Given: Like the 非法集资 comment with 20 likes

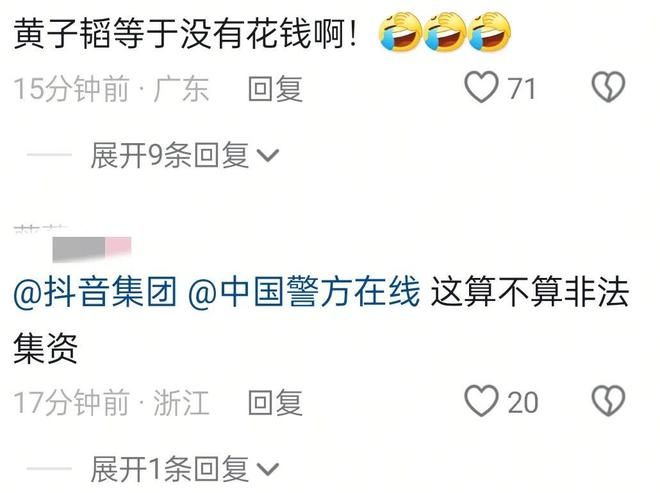Looking at the screenshot, I should 481,401.
